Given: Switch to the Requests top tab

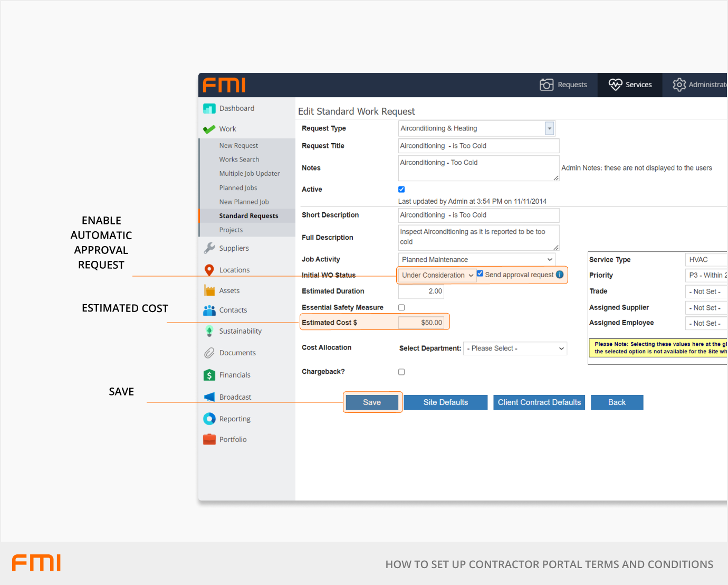Looking at the screenshot, I should tap(563, 84).
